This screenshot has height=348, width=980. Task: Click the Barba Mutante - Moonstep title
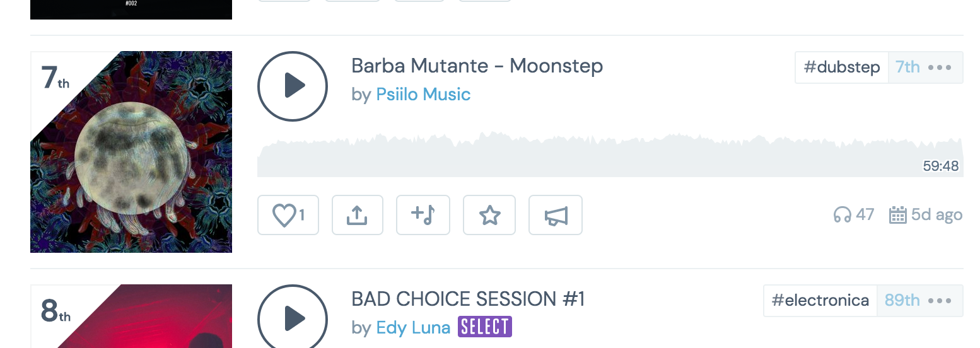477,66
